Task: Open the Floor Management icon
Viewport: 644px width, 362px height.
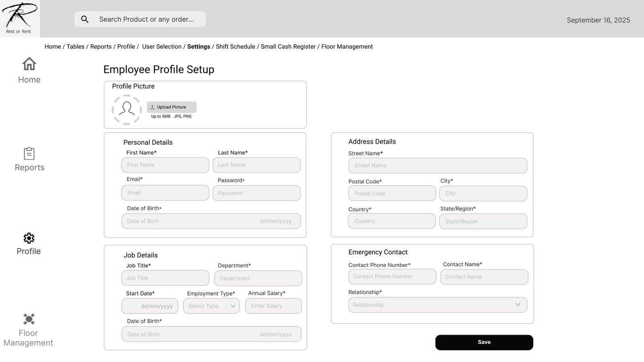Action: [29, 319]
